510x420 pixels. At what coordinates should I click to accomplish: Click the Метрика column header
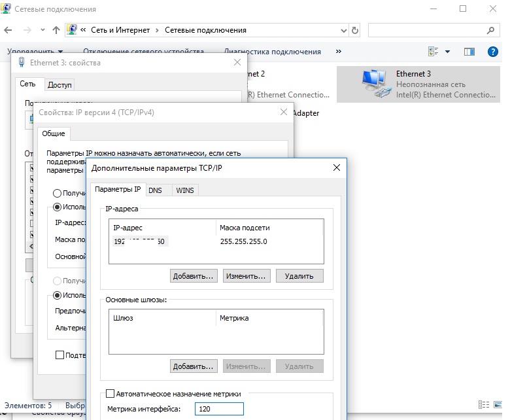tap(269, 318)
